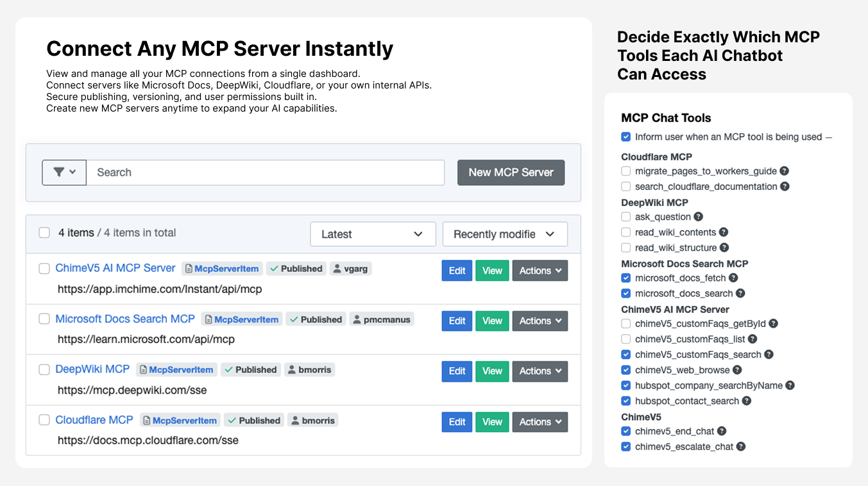Click the McpServerItem tag on Cloudflare row
The image size is (868, 486).
tap(180, 421)
